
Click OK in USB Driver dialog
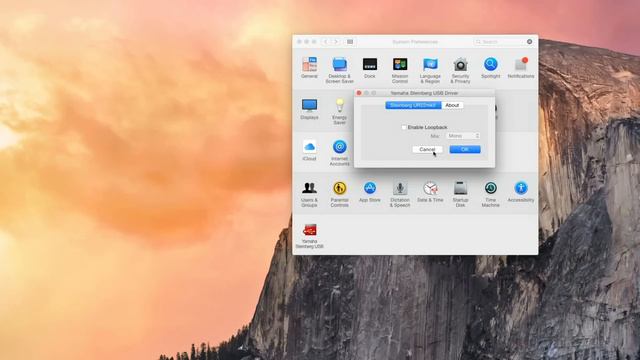[x=465, y=149]
